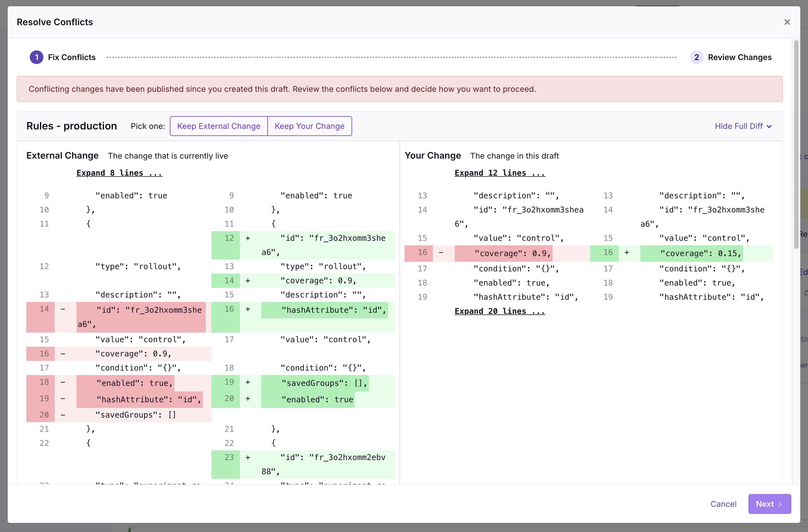The height and width of the screenshot is (532, 808).
Task: Cancel the conflict resolution
Action: click(x=723, y=504)
